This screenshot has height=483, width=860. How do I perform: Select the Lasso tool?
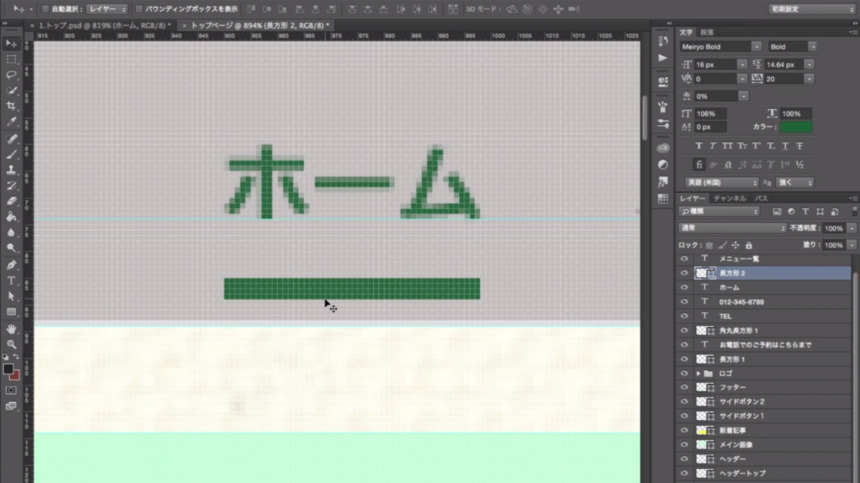(x=11, y=74)
